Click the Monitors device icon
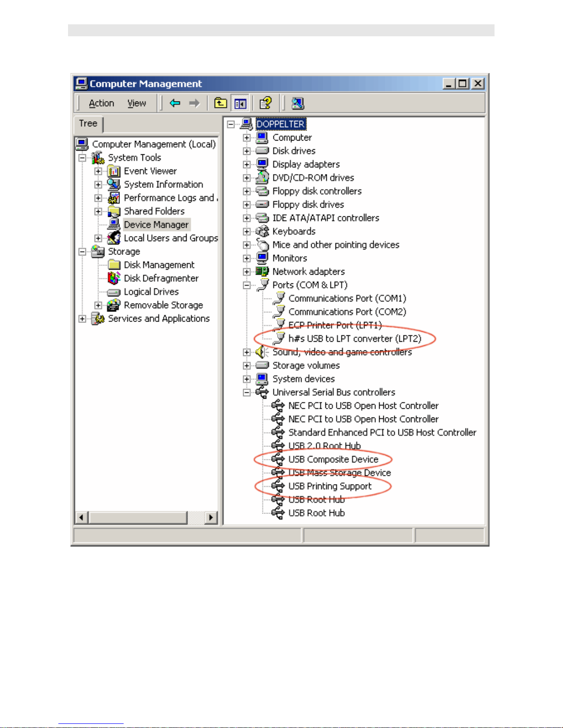Image resolution: width=563 pixels, height=728 pixels. (x=262, y=258)
